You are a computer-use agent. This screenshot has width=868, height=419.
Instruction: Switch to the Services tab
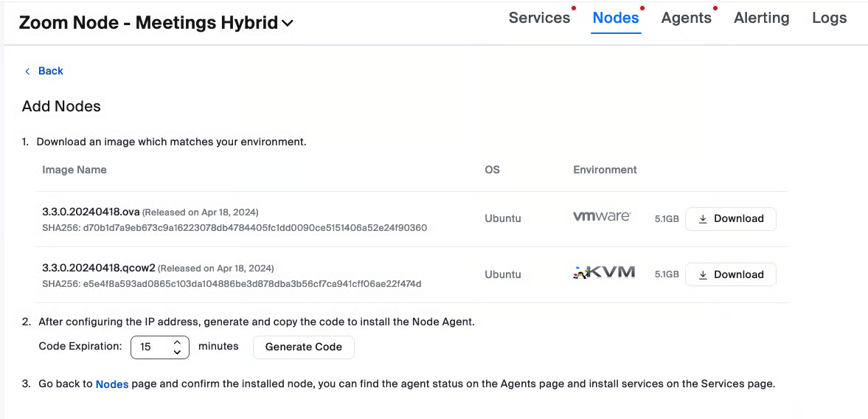pyautogui.click(x=539, y=18)
